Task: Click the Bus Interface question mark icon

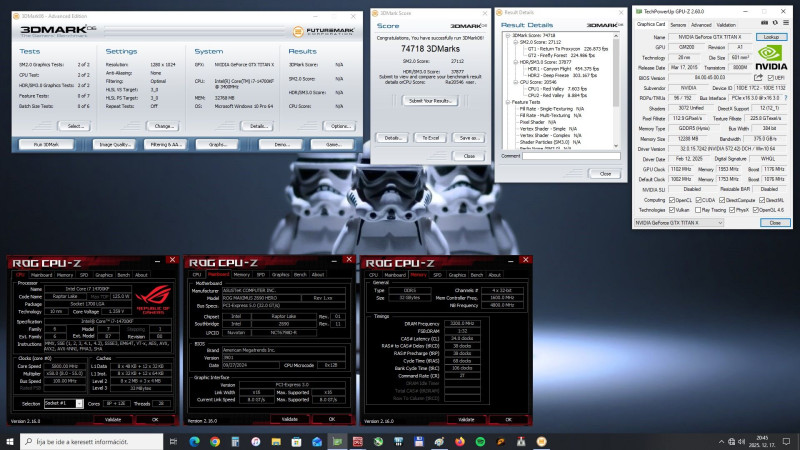Action: coord(786,97)
